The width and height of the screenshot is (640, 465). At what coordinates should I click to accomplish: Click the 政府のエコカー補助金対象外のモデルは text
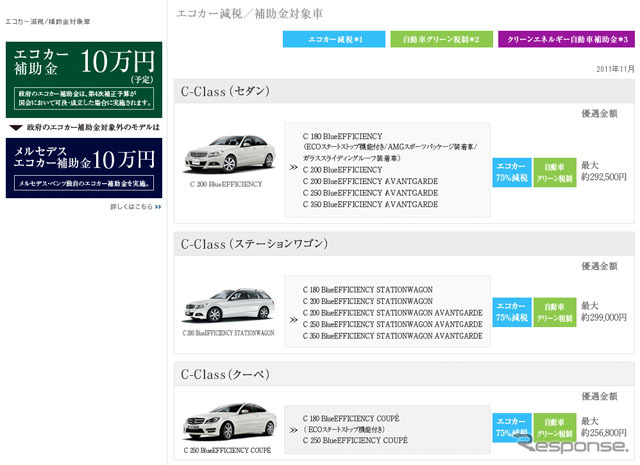click(x=93, y=127)
